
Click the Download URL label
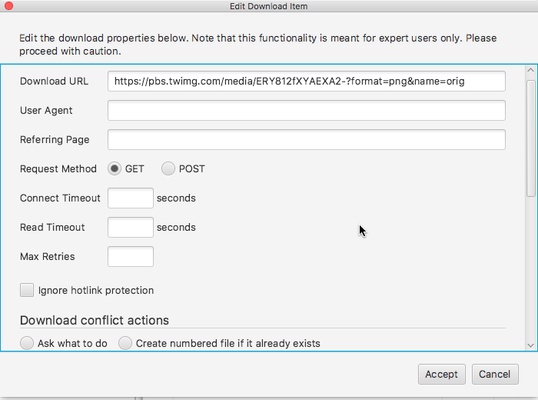tap(54, 81)
